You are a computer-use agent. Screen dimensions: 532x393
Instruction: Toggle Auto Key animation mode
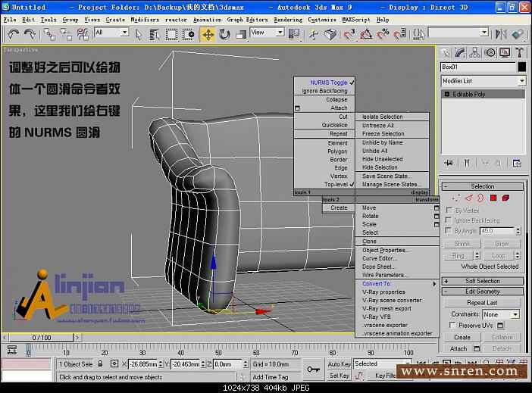pyautogui.click(x=339, y=364)
